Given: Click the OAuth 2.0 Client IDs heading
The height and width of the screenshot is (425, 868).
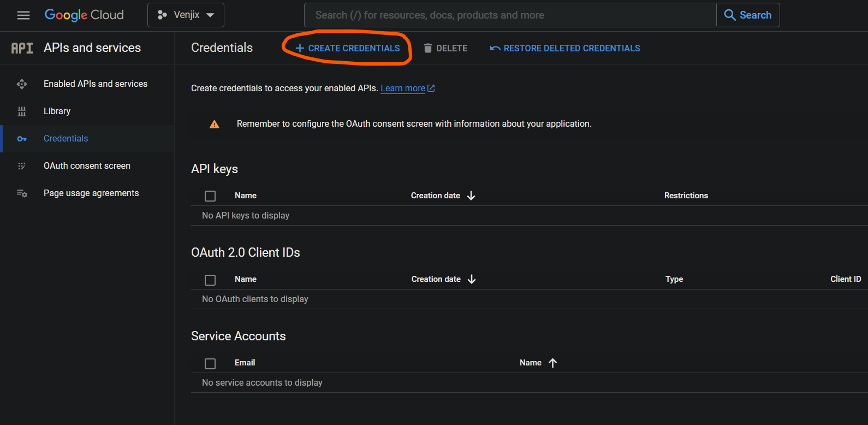Looking at the screenshot, I should (x=246, y=252).
